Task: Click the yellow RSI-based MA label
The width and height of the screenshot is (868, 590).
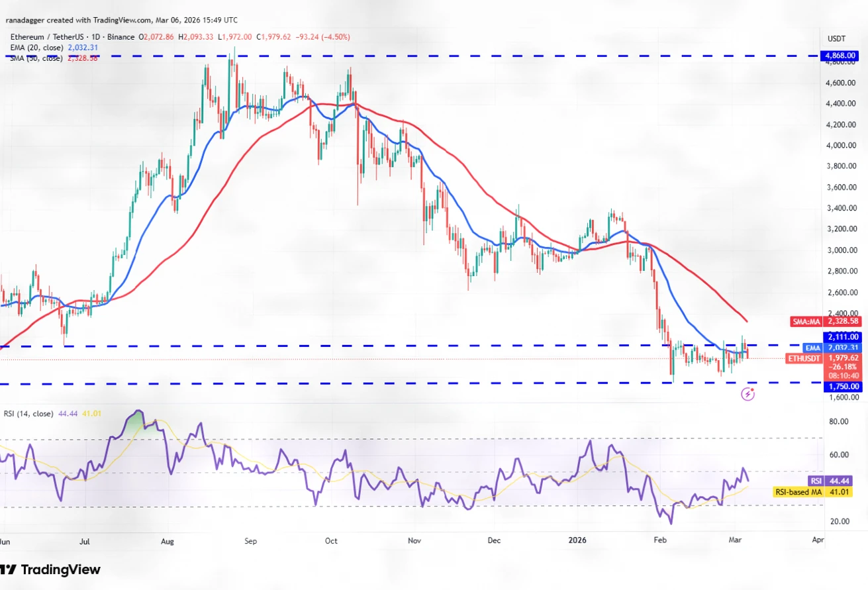Action: [x=796, y=492]
